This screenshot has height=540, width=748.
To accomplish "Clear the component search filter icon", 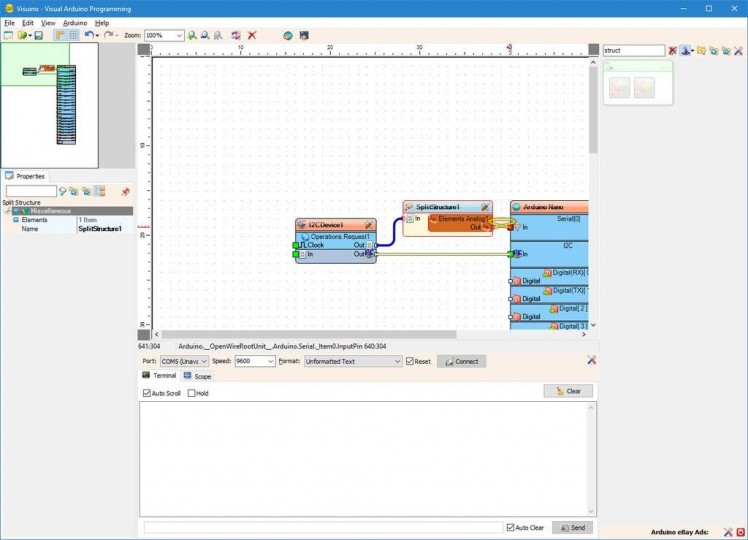I will click(673, 50).
